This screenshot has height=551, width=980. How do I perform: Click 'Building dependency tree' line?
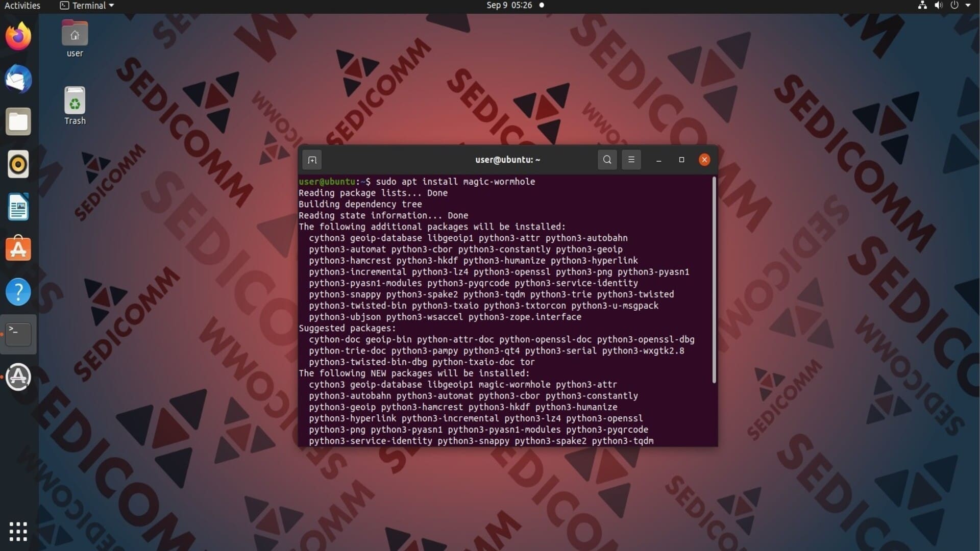(x=360, y=204)
